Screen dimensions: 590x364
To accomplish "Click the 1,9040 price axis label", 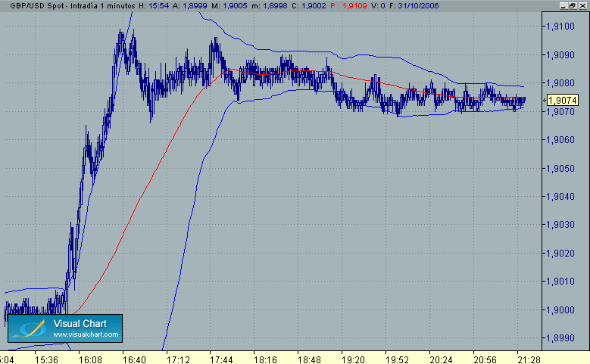I will click(x=560, y=196).
